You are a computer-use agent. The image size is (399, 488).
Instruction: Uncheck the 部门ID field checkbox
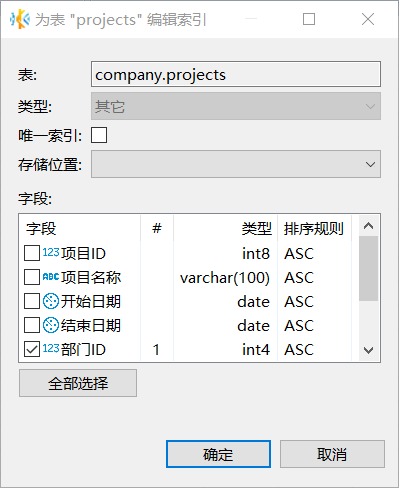tap(32, 349)
